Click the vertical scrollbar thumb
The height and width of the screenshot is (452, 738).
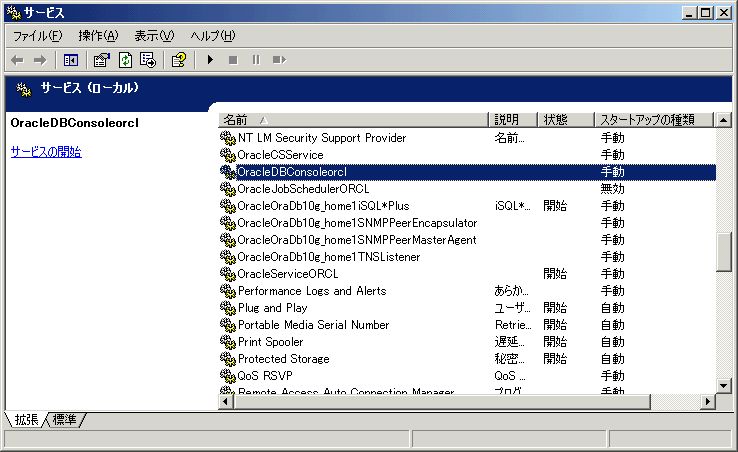tap(723, 252)
